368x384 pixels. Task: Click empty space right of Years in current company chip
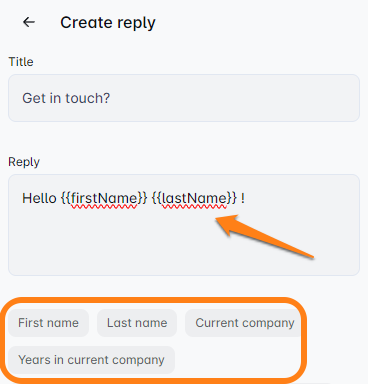pos(237,360)
